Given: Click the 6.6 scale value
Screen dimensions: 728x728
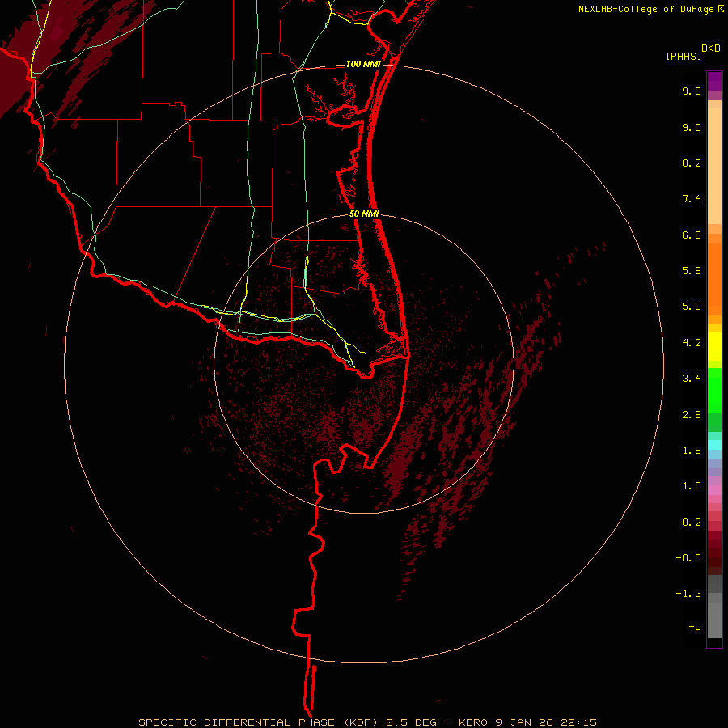Looking at the screenshot, I should click(x=692, y=235).
